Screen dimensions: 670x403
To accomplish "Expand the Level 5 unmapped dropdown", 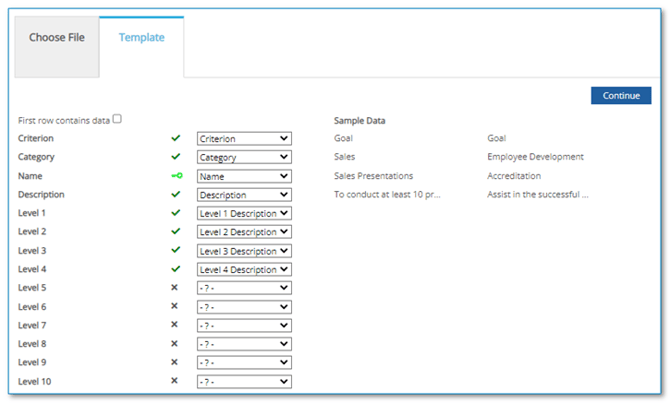I will pyautogui.click(x=244, y=288).
